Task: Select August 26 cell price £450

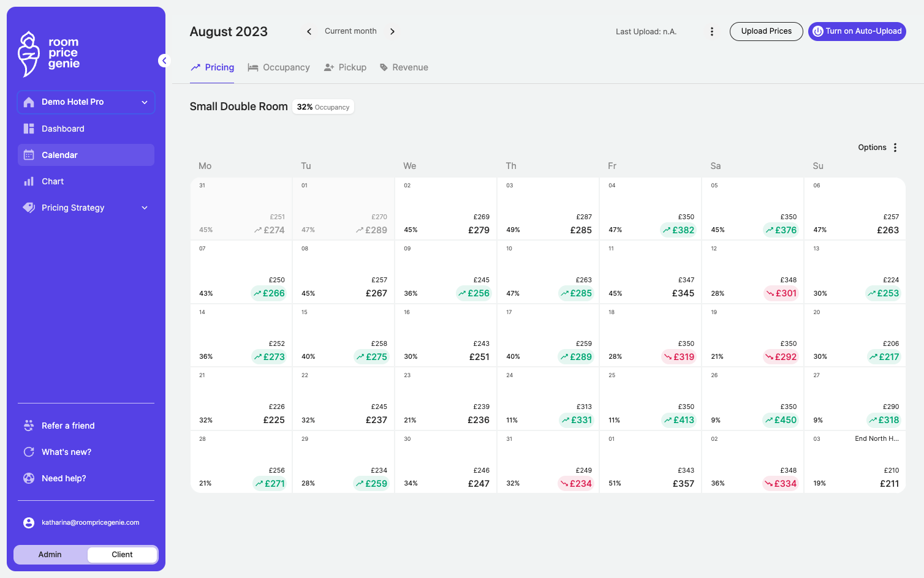Action: click(781, 420)
